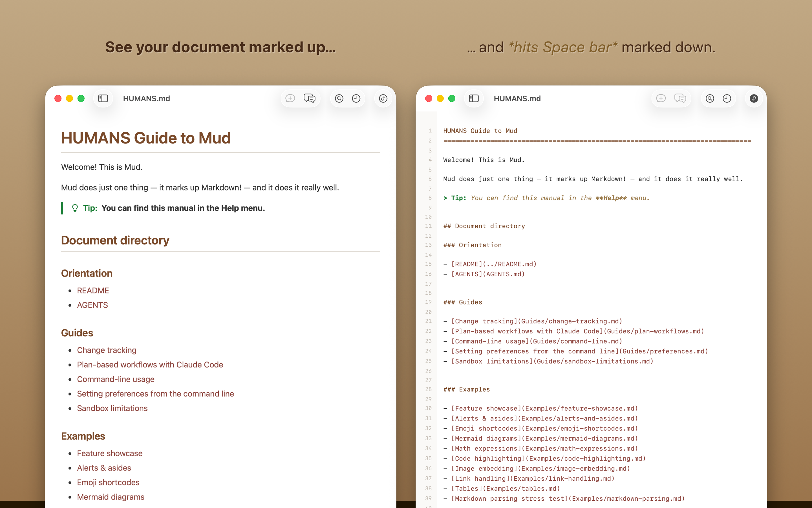The height and width of the screenshot is (508, 812).
Task: Maximize the right HUMANS.md window
Action: 452,98
